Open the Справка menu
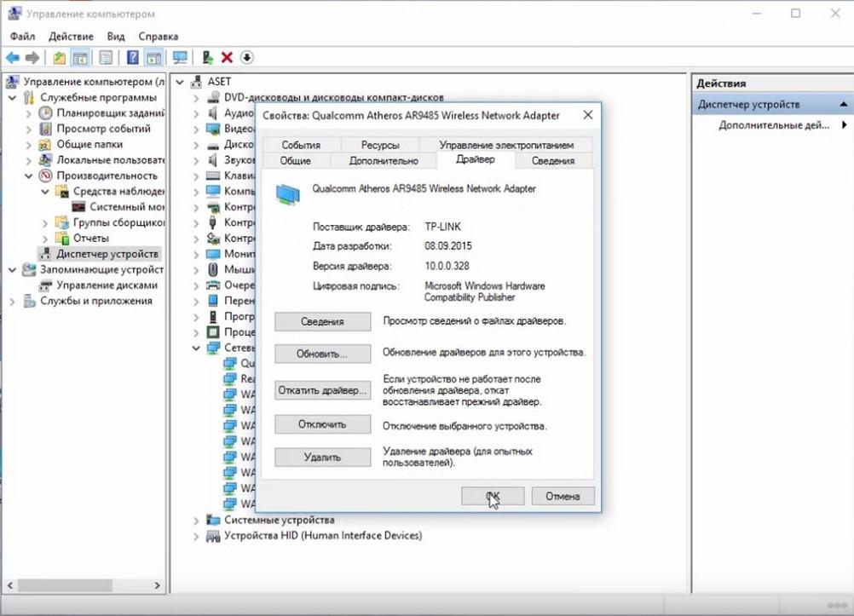The width and height of the screenshot is (854, 616). coord(158,37)
